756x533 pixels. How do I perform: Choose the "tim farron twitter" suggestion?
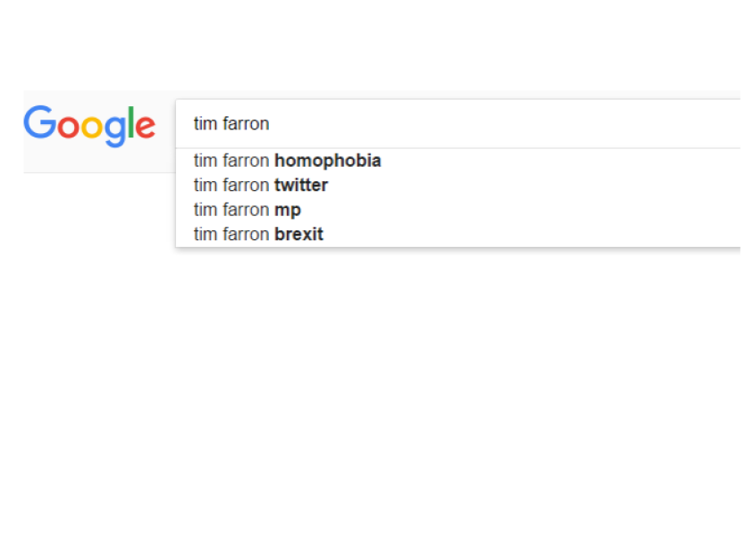pyautogui.click(x=260, y=186)
